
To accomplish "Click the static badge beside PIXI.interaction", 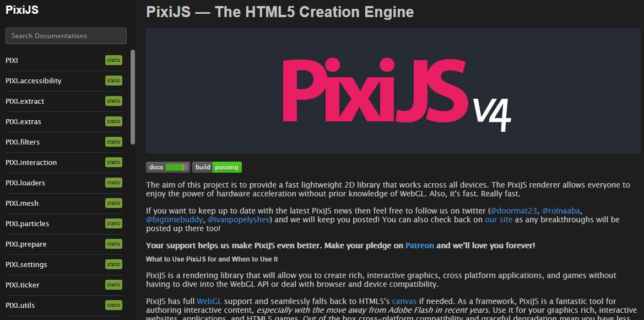I will (114, 162).
